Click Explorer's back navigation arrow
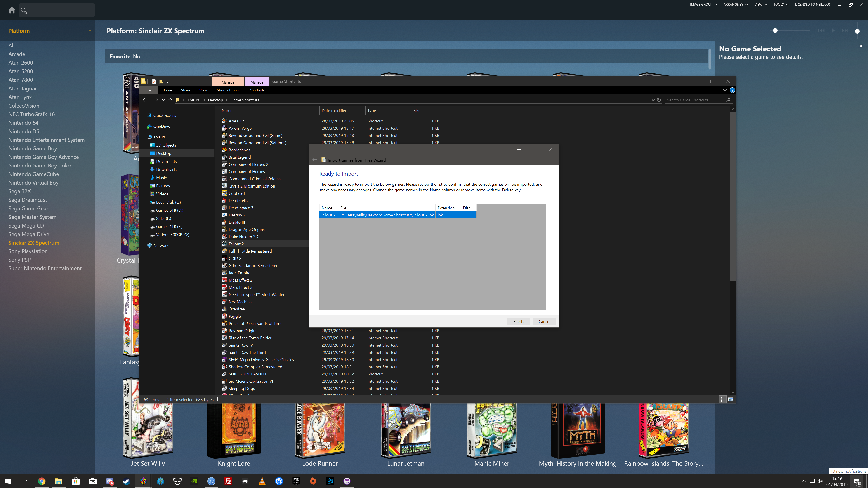The width and height of the screenshot is (868, 488). (x=145, y=100)
